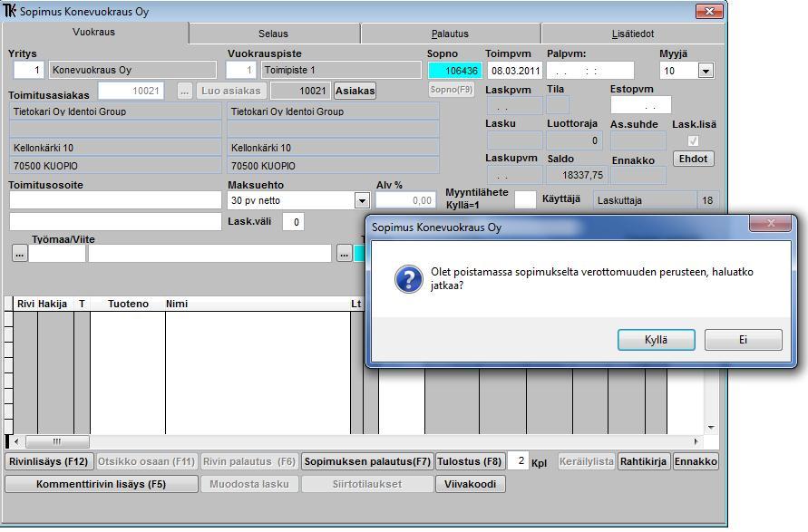Click the Rivinlisäys (F12) button

tap(48, 461)
